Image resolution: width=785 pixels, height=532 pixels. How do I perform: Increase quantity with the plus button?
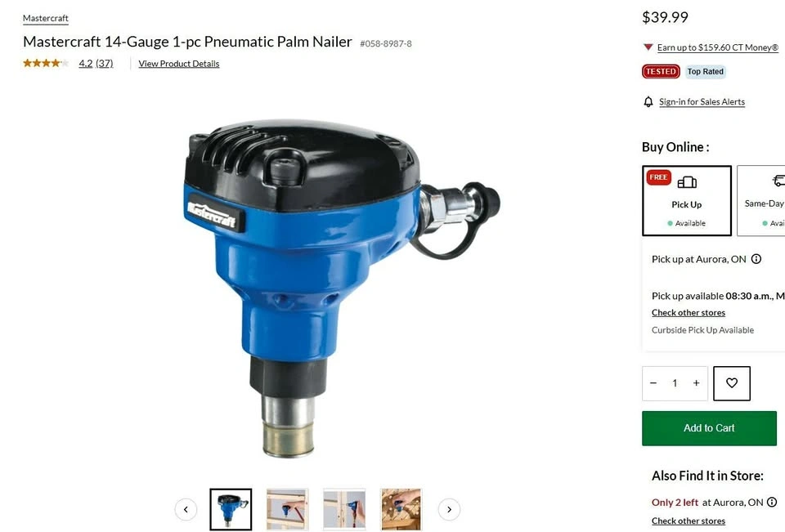[x=696, y=383]
